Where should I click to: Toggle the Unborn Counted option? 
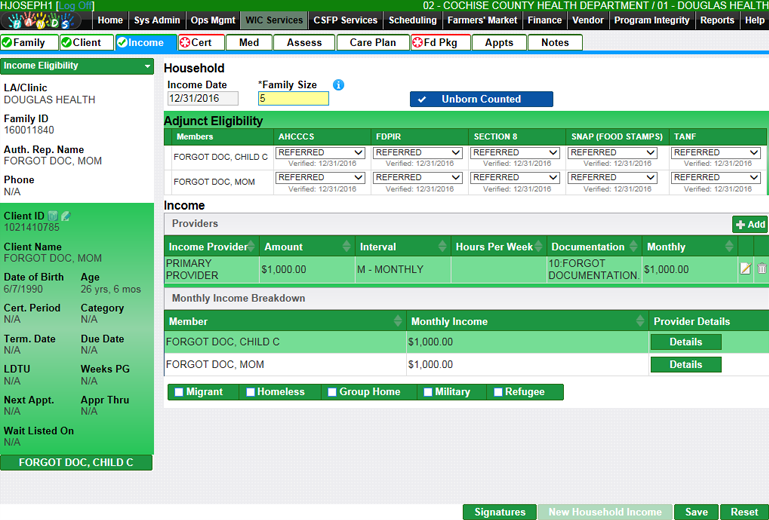point(481,99)
